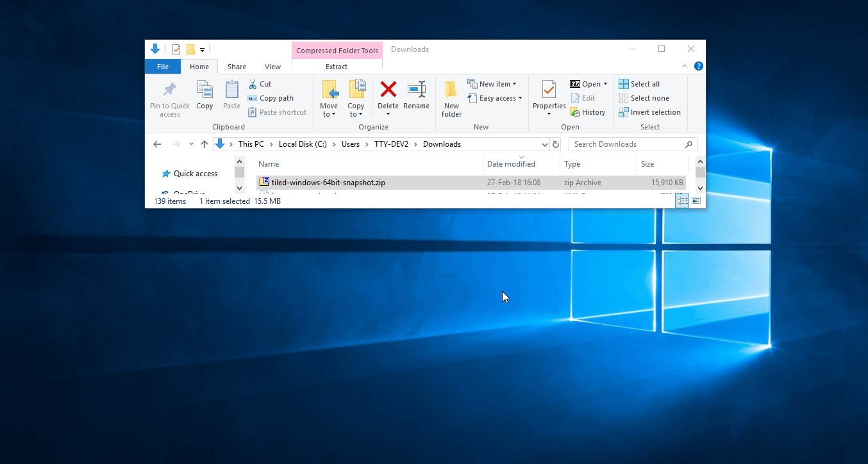
Task: Click Edit in the Open group
Action: coord(583,98)
